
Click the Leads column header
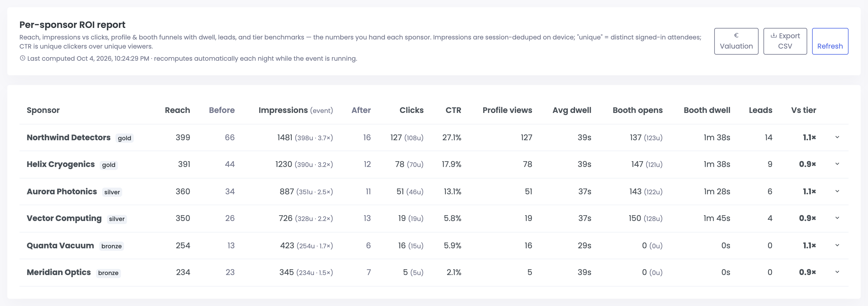tap(760, 110)
